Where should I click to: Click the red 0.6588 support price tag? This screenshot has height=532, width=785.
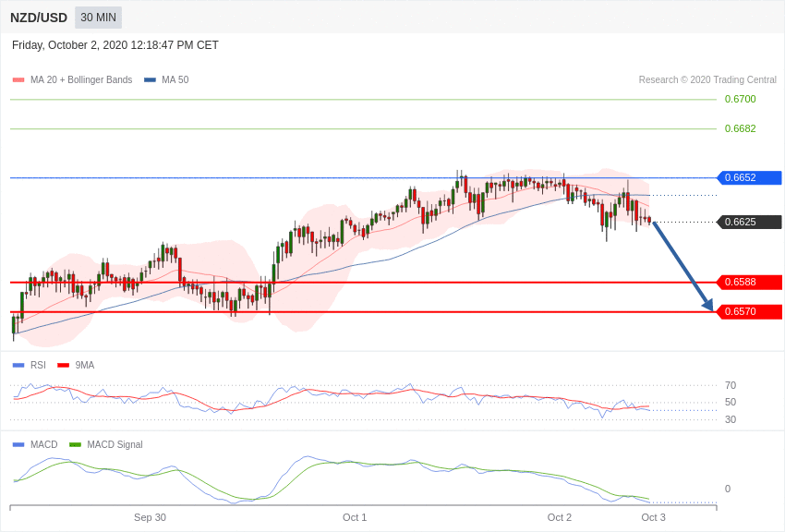749,283
